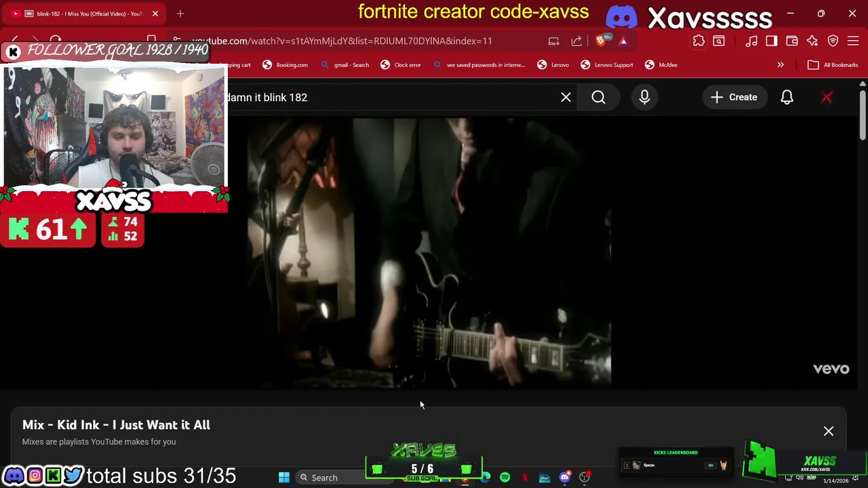Viewport: 868px width, 488px height.
Task: Open Brave Rewards triangle icon
Action: pos(623,41)
